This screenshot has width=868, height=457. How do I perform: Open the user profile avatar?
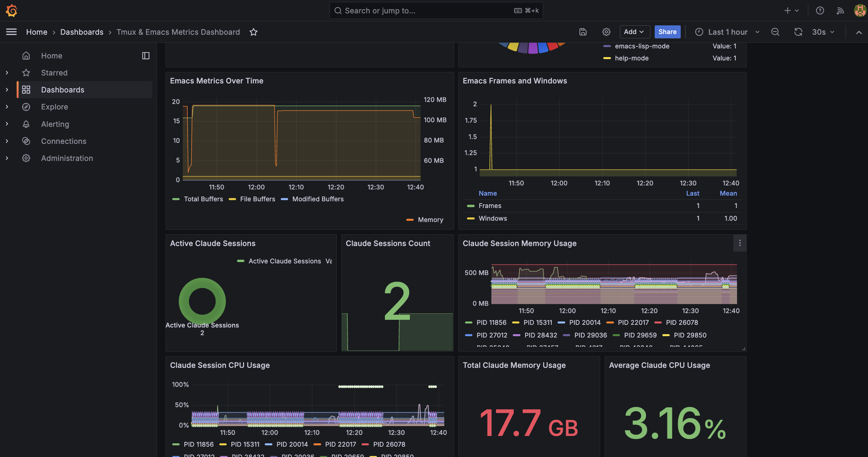coord(860,11)
